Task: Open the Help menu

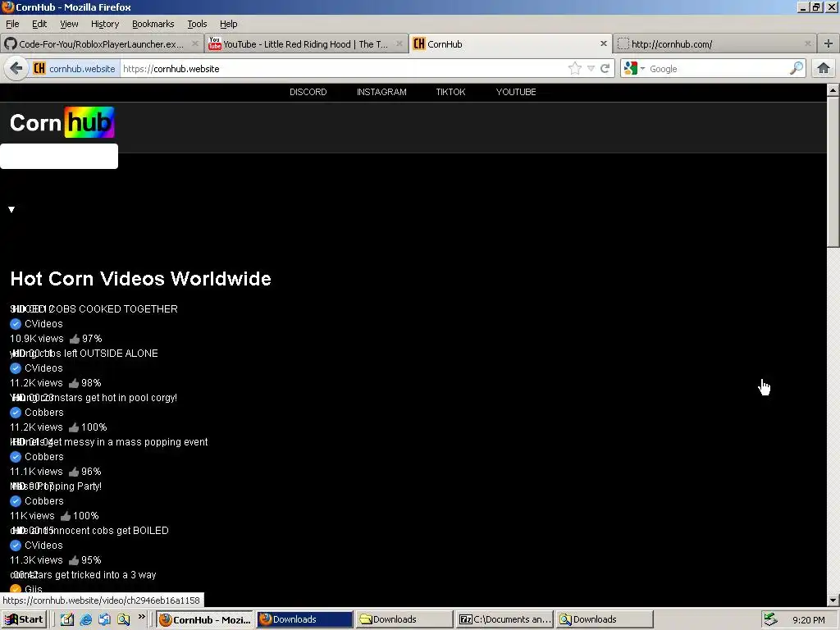Action: tap(228, 24)
